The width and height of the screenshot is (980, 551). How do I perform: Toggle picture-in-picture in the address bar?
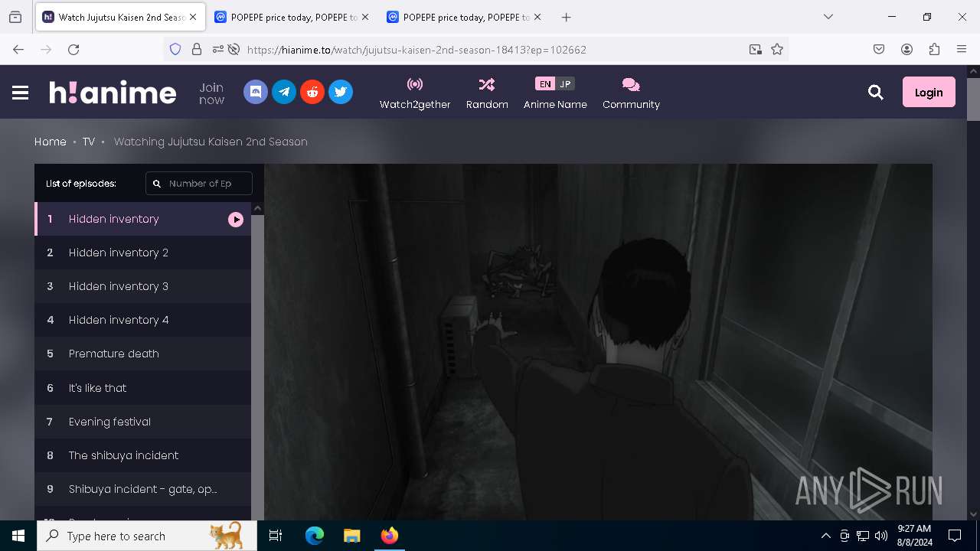tap(756, 49)
